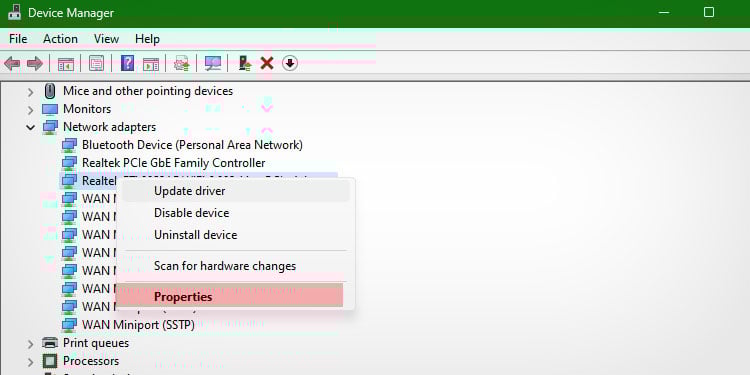The height and width of the screenshot is (375, 750).
Task: Minimize the Device Manager window
Action: point(664,12)
